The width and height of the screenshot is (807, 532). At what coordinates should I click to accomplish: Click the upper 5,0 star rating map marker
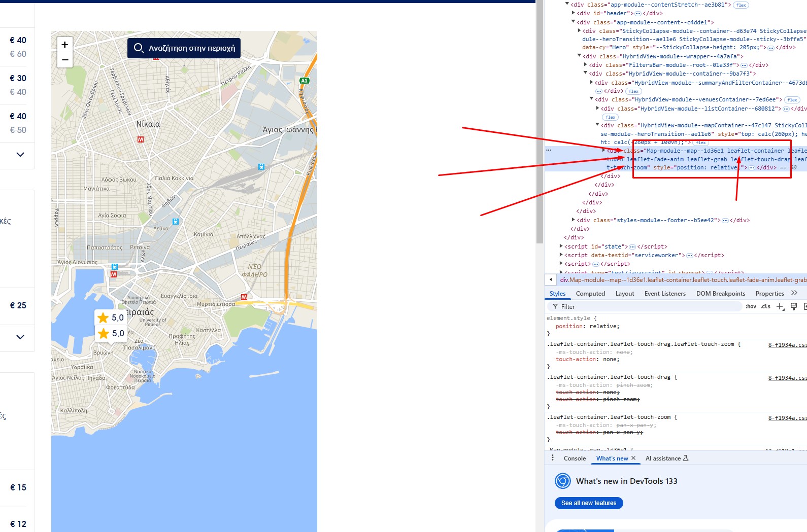pyautogui.click(x=111, y=317)
